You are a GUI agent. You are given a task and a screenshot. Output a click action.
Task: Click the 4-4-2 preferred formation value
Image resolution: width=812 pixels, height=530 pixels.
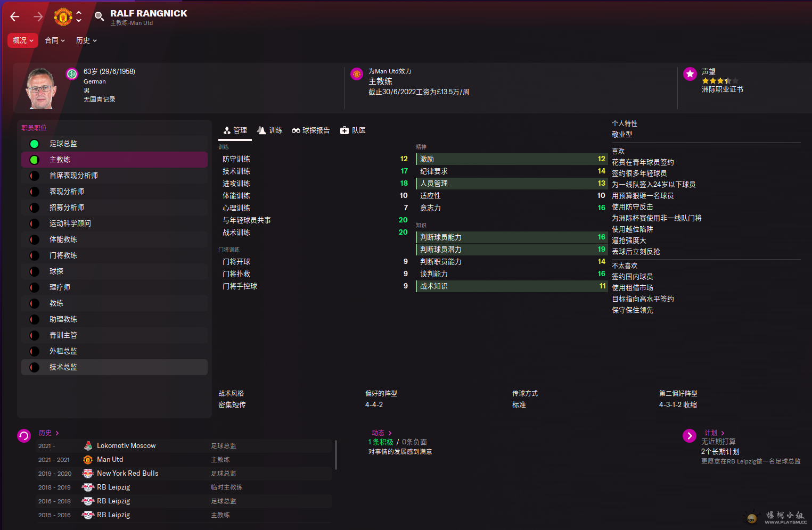(x=374, y=405)
